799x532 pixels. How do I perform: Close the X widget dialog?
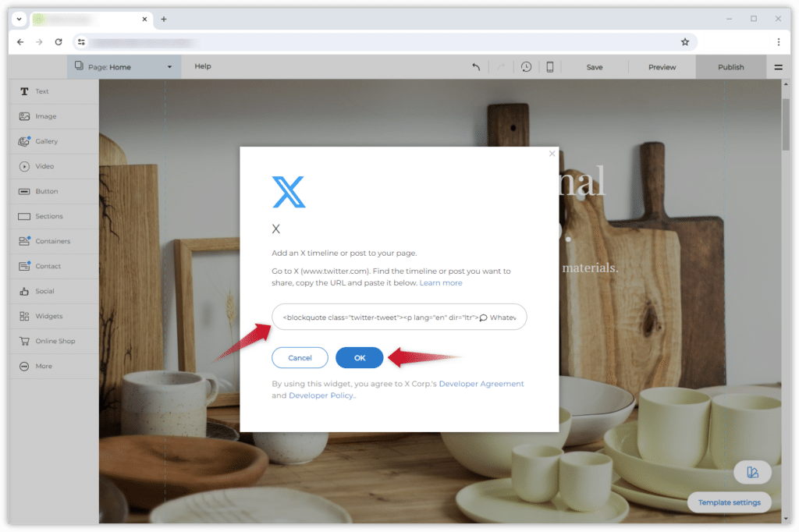point(552,154)
